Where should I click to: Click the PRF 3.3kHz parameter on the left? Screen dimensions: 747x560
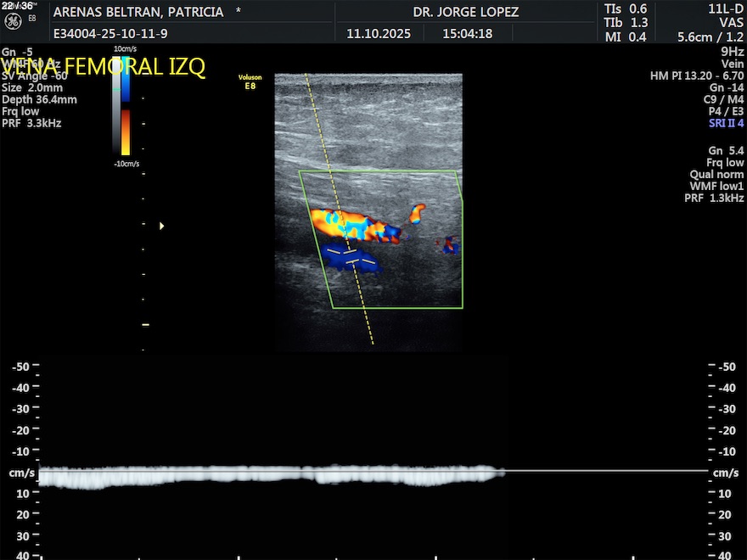(31, 123)
